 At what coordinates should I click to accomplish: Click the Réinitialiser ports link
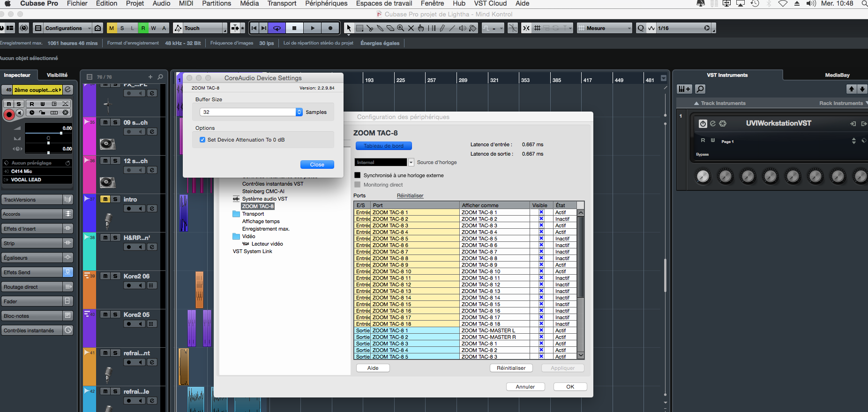tap(410, 195)
